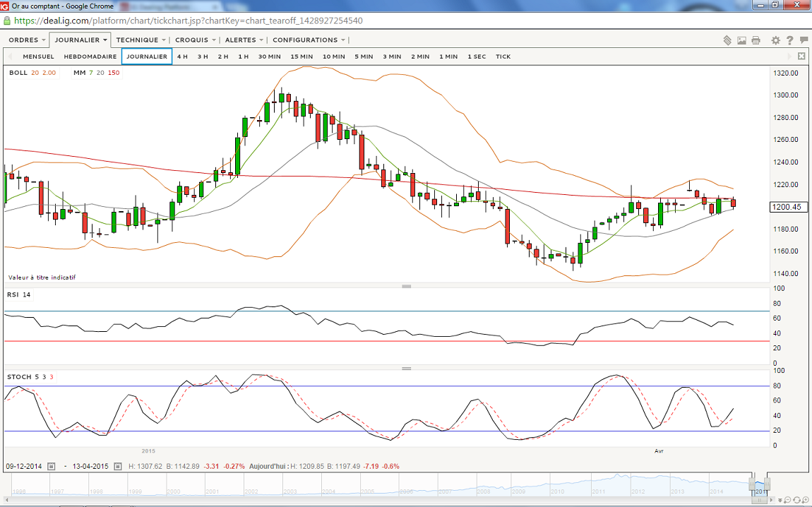The image size is (812, 507).
Task: Click the browser address bar URL
Action: coord(189,20)
